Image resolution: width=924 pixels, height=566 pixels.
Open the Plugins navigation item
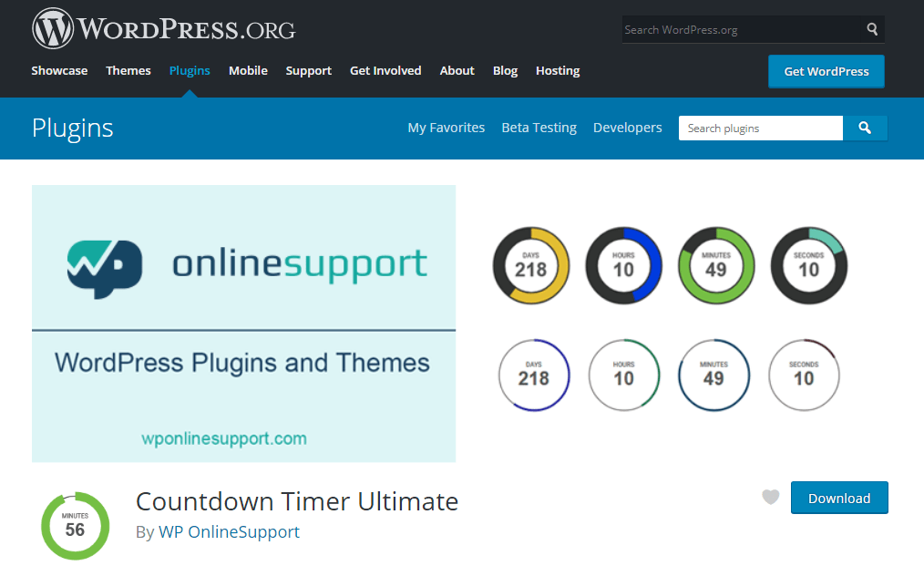(190, 71)
